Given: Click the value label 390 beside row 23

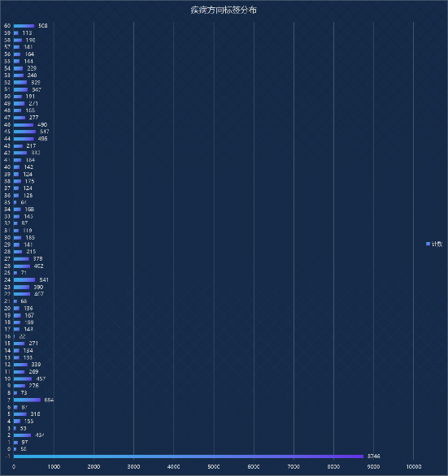Looking at the screenshot, I should 38,287.
